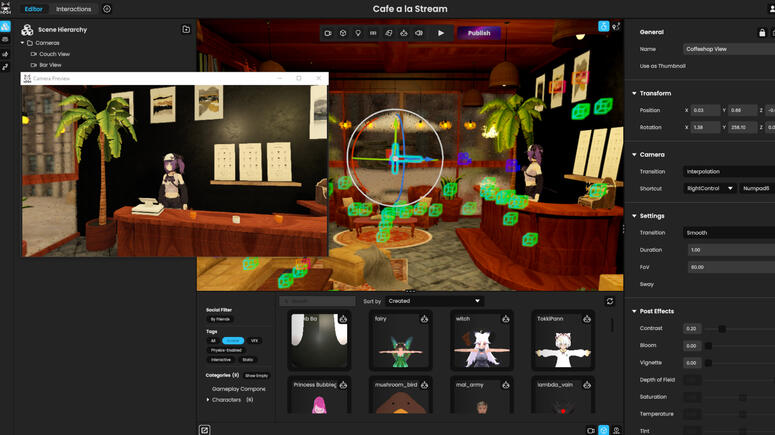The height and width of the screenshot is (435, 775).
Task: Toggle the VFX tag filter
Action: coord(255,341)
